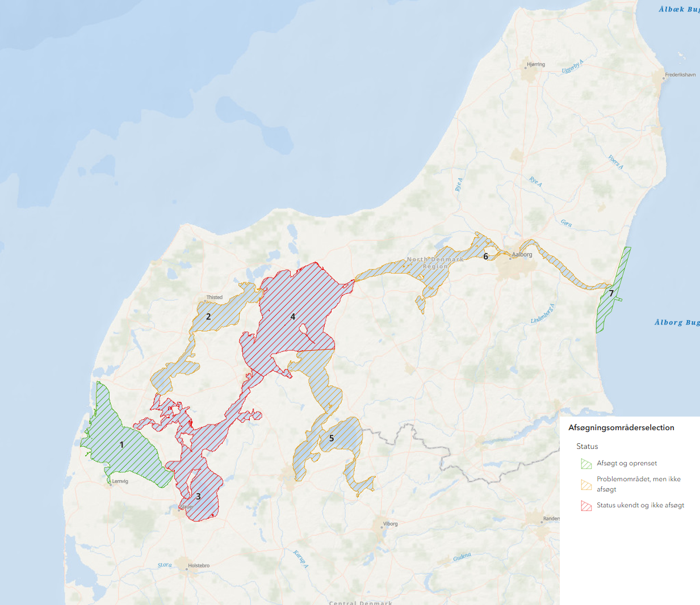Click the green hatched legend symbol
Screen dimensions: 700x605
[x=586, y=464]
